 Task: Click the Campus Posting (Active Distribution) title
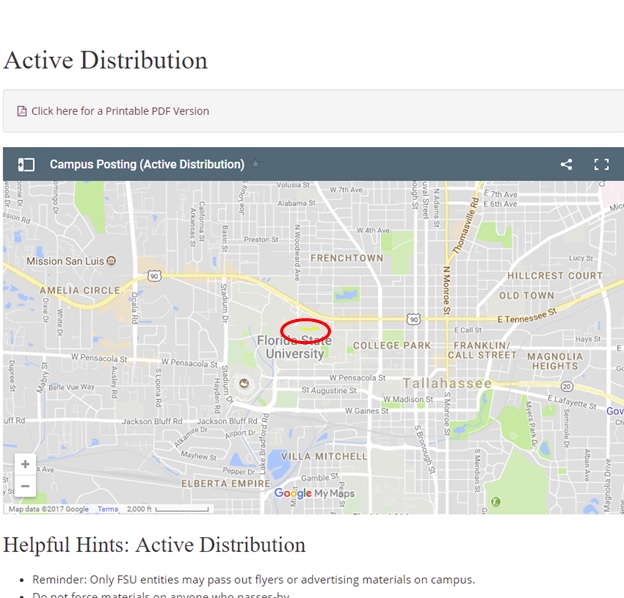147,164
